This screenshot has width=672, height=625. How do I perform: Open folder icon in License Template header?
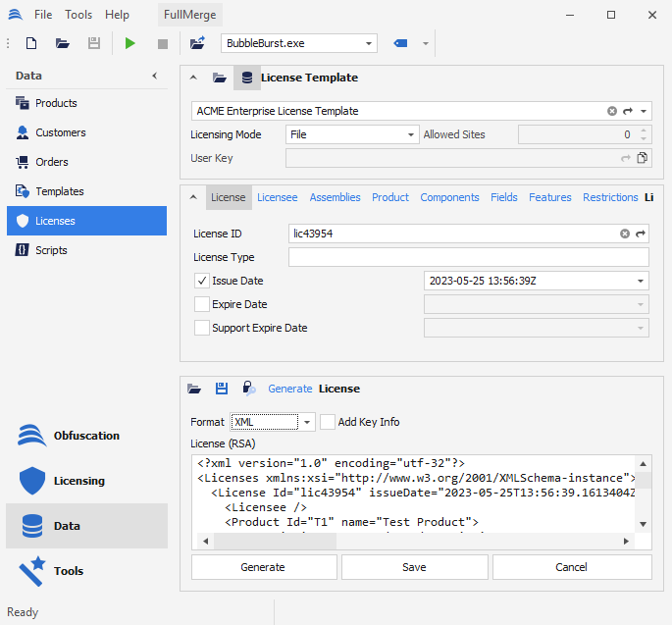pos(220,78)
